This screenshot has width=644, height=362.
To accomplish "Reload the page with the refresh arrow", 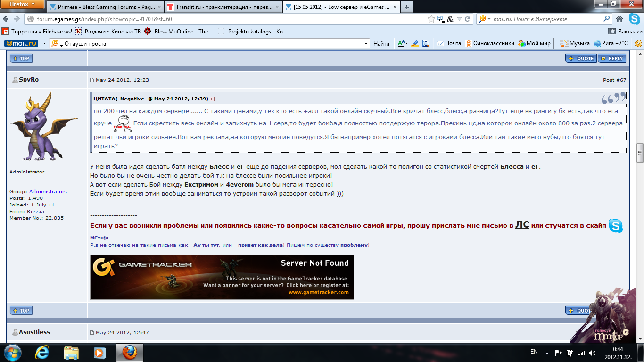I will click(x=468, y=19).
